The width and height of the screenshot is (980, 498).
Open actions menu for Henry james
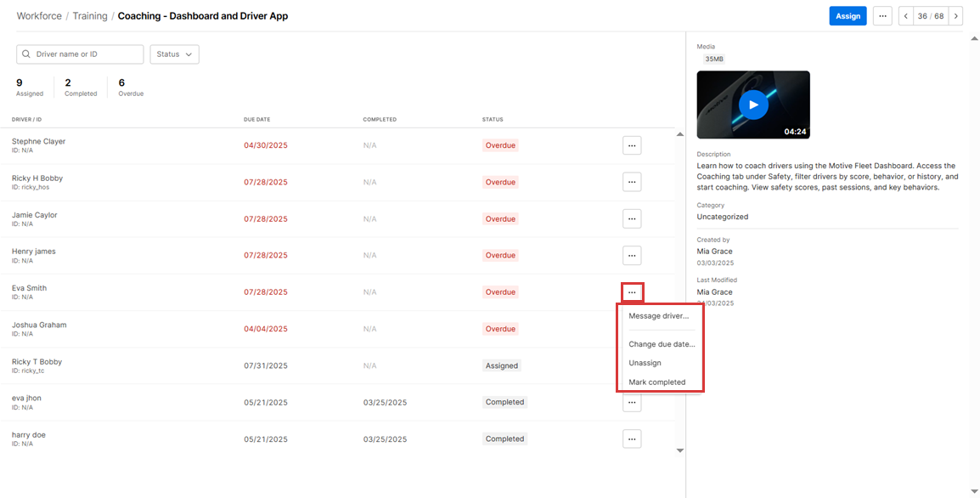(x=631, y=255)
